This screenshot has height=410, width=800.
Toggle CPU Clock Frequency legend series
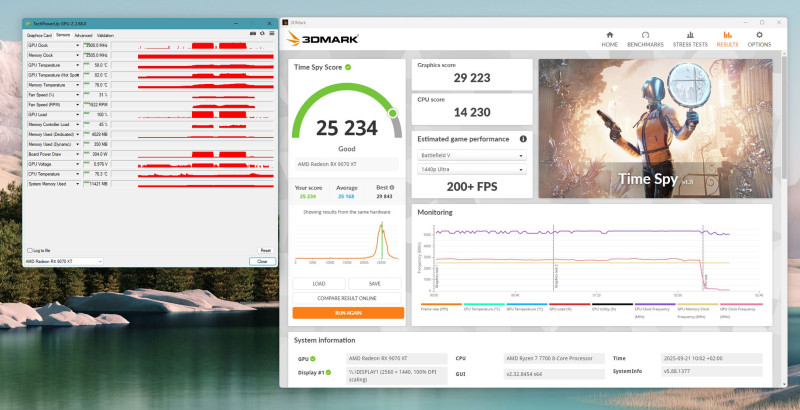[x=655, y=310]
